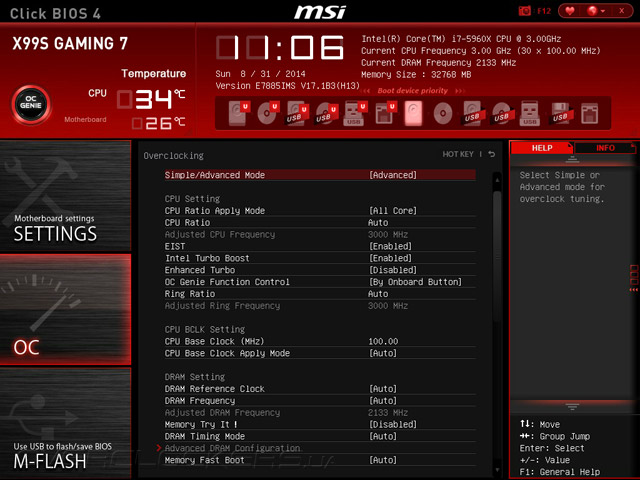The width and height of the screenshot is (640, 480).
Task: Select the Ring Ratio Auto value field
Action: (378, 293)
